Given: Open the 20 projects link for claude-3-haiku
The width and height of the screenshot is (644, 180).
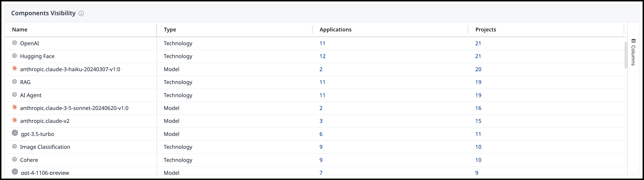Looking at the screenshot, I should 478,69.
